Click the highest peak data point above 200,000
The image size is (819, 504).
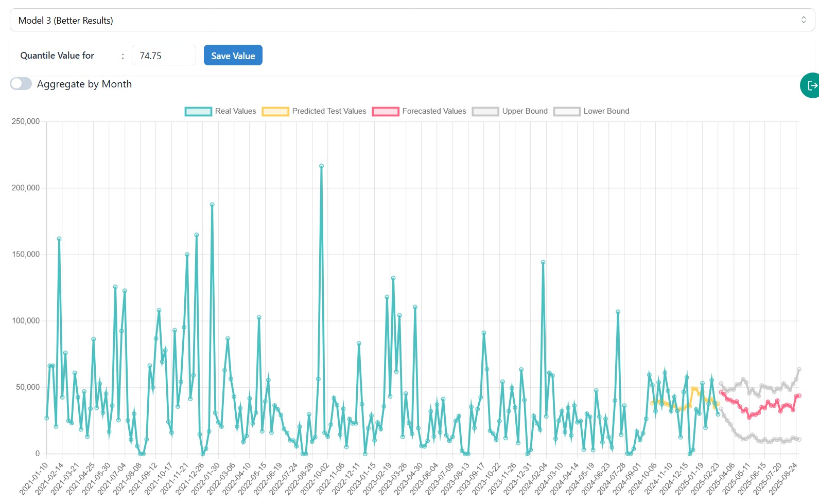click(x=322, y=166)
